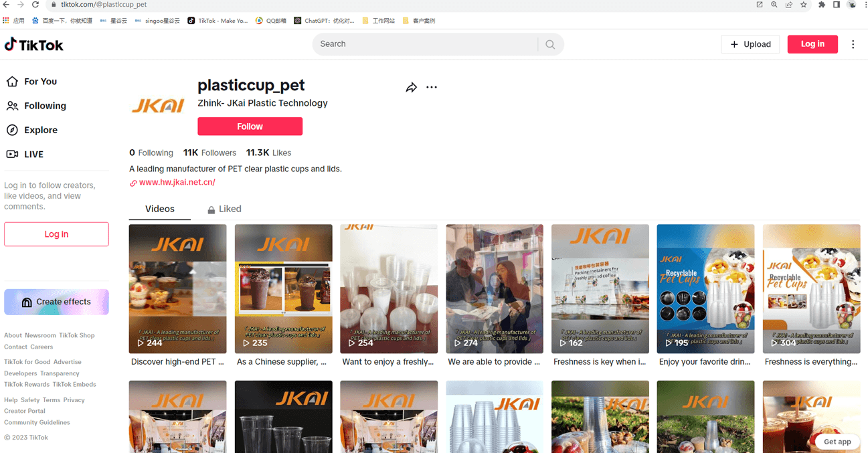
Task: Click the 11K Followers count
Action: click(x=209, y=153)
